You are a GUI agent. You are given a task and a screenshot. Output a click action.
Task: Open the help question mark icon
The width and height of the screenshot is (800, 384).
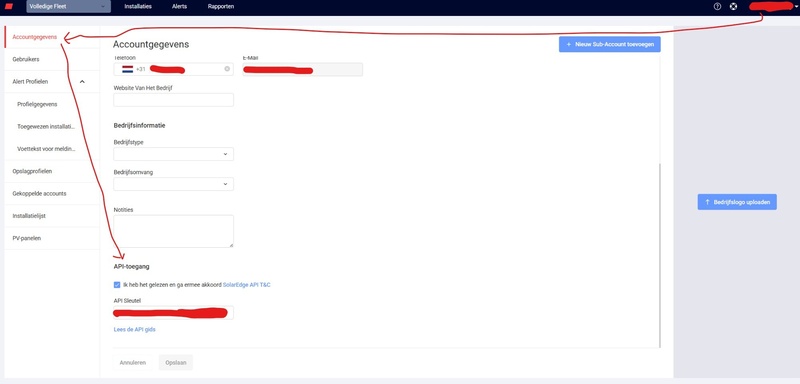pyautogui.click(x=717, y=7)
